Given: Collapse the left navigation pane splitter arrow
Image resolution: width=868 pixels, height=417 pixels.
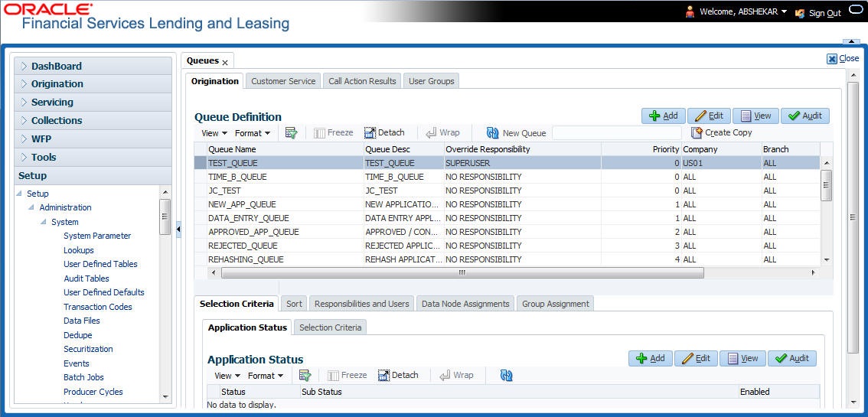Looking at the screenshot, I should pyautogui.click(x=178, y=230).
